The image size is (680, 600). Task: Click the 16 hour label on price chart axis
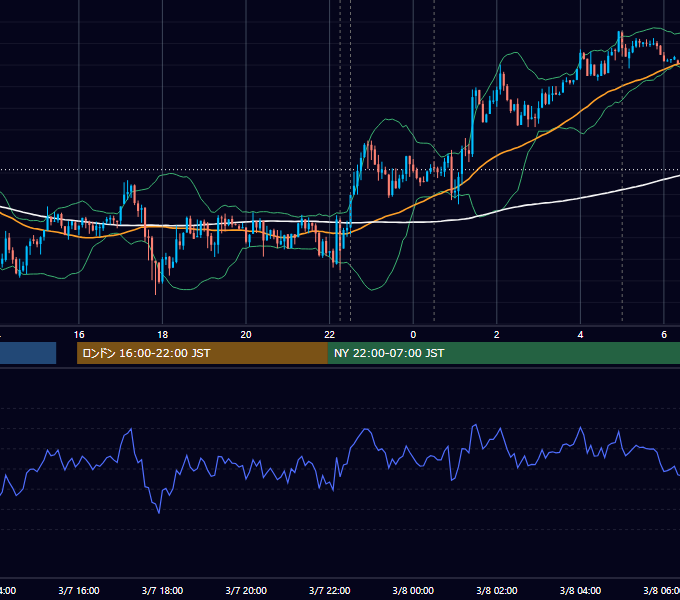(x=79, y=334)
